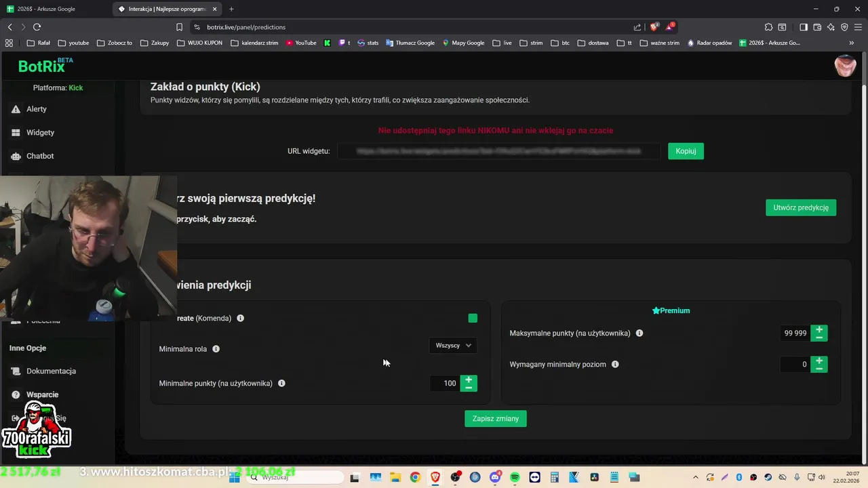Open File Explorer from the taskbar
The width and height of the screenshot is (868, 488).
click(395, 477)
